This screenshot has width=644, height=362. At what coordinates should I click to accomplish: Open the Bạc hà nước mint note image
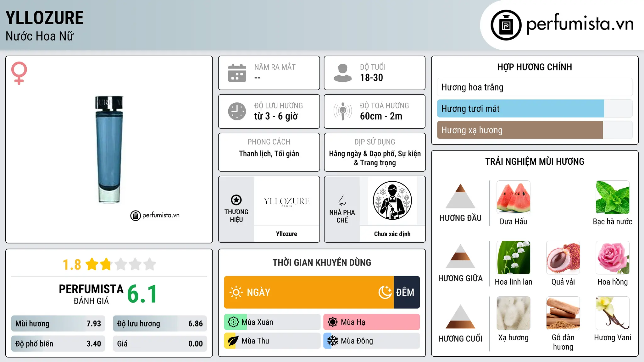[613, 197]
